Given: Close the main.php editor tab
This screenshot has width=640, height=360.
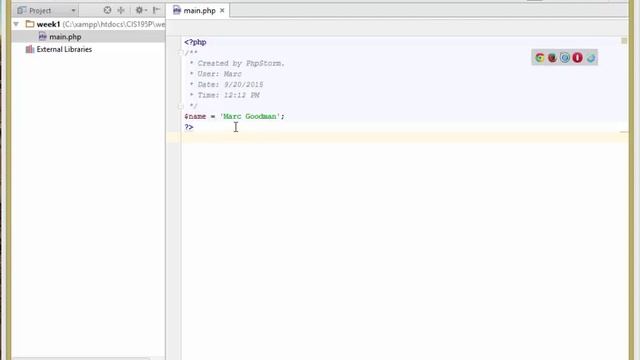Looking at the screenshot, I should pyautogui.click(x=222, y=11).
